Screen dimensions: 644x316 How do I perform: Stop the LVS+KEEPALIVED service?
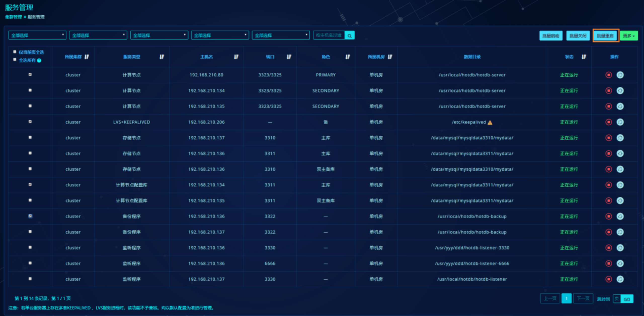tap(608, 122)
